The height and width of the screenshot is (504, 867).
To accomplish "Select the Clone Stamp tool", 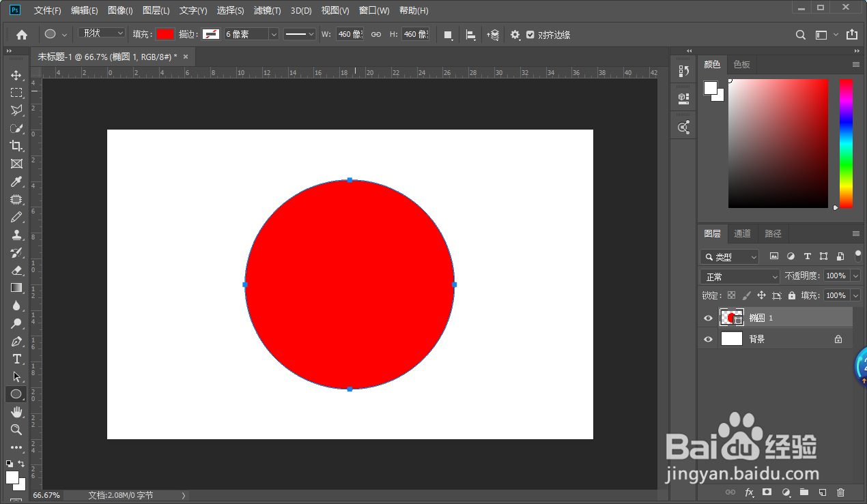I will point(16,235).
